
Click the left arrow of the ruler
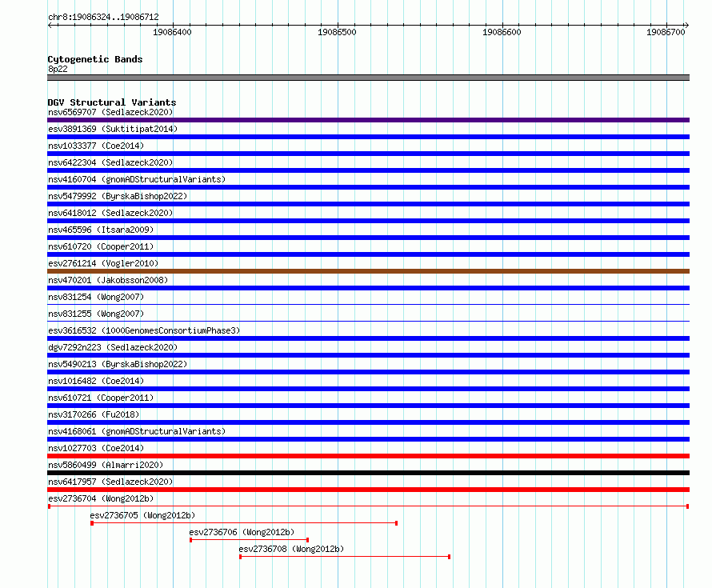tap(50, 26)
